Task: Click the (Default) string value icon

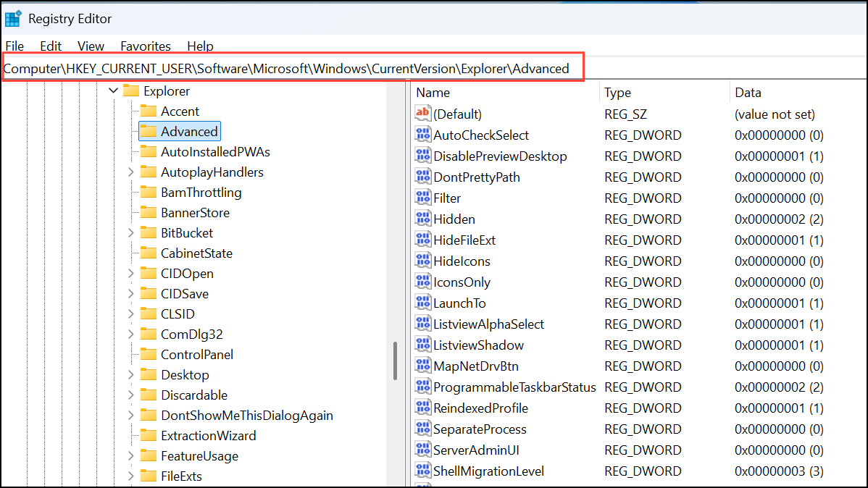Action: tap(423, 114)
